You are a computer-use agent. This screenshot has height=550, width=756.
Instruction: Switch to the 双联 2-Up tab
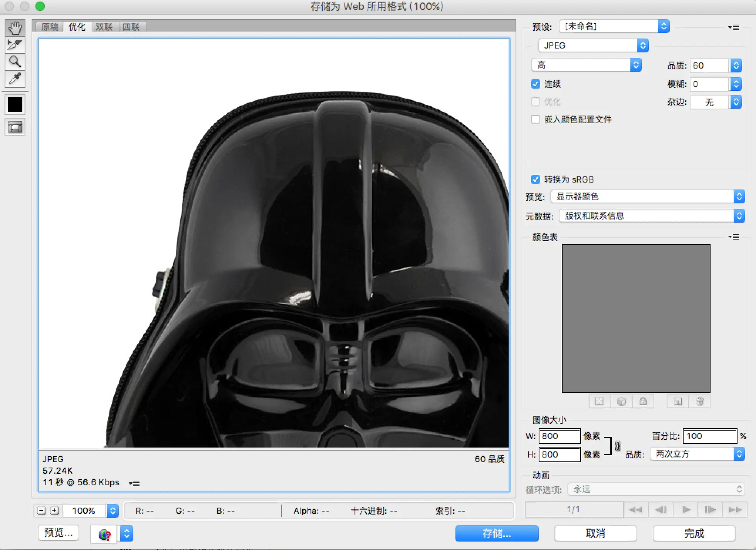click(x=104, y=27)
